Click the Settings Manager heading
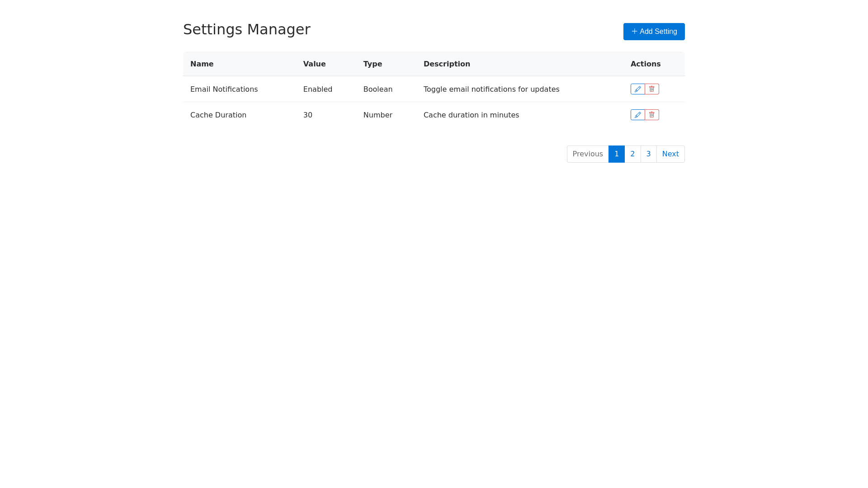 pyautogui.click(x=246, y=29)
